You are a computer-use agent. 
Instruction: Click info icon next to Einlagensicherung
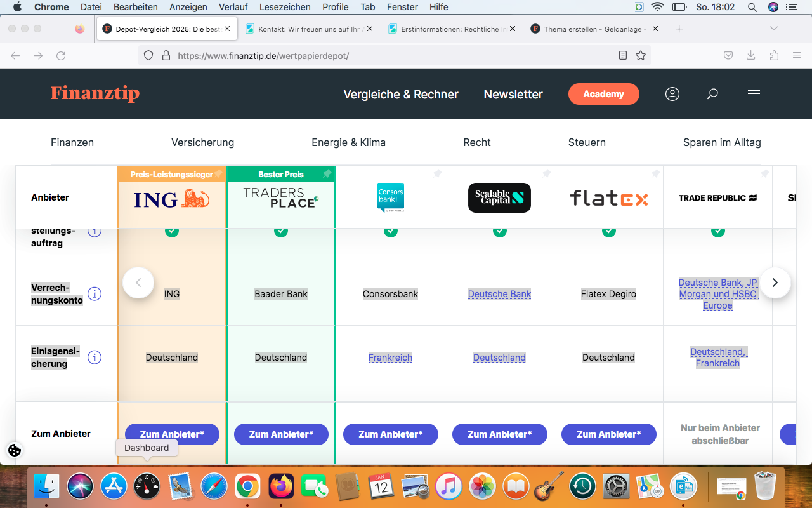[x=95, y=358]
